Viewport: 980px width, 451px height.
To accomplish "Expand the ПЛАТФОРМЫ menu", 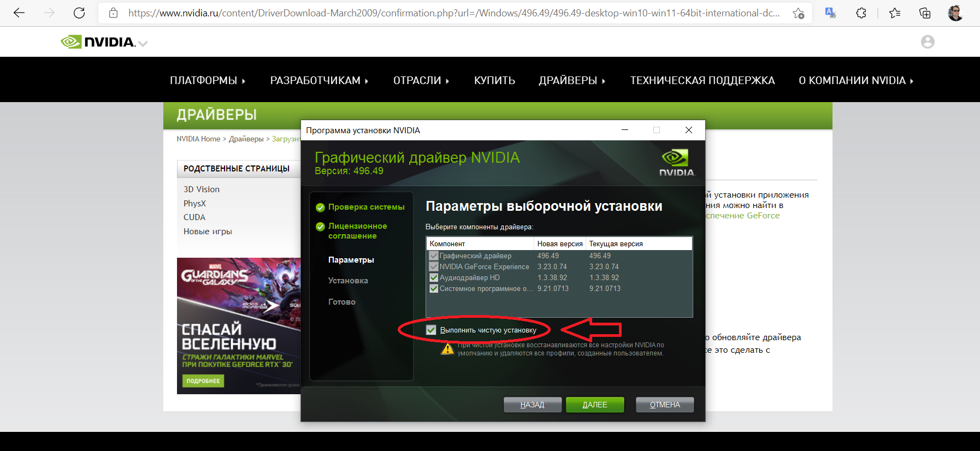I will (x=208, y=80).
